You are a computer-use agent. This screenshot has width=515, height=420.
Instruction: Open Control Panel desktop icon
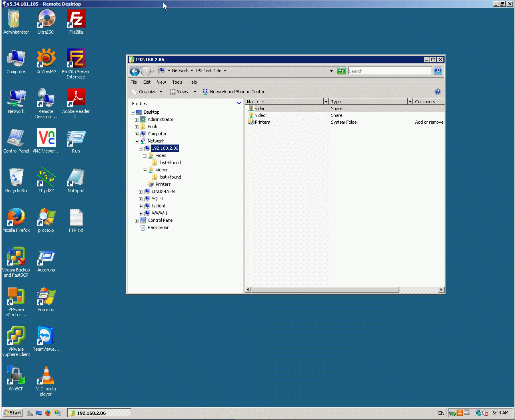pyautogui.click(x=16, y=141)
